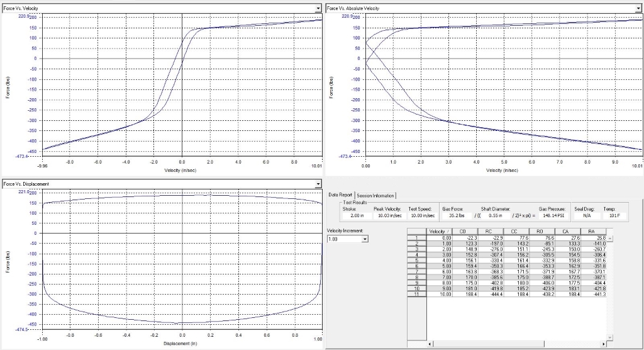Open the Force Vs. Displacement graph selector

tap(318, 184)
